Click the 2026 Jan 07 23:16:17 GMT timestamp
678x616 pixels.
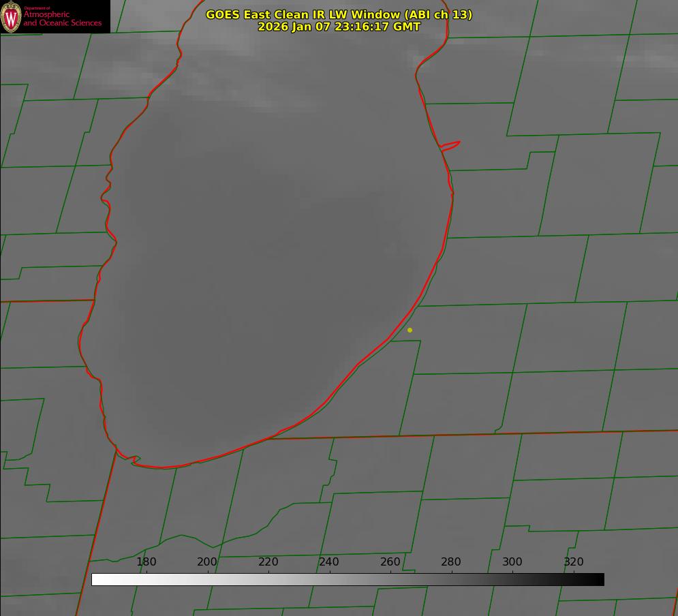coord(339,27)
